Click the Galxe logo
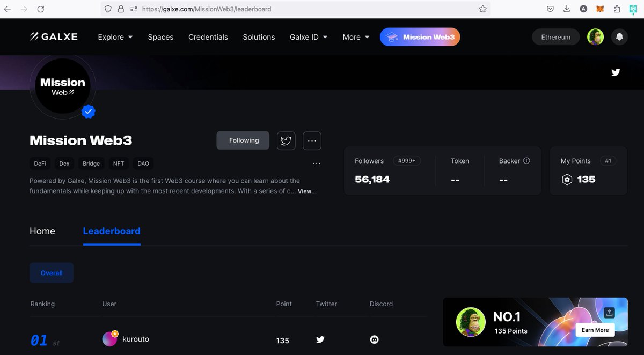The width and height of the screenshot is (644, 355). tap(54, 36)
